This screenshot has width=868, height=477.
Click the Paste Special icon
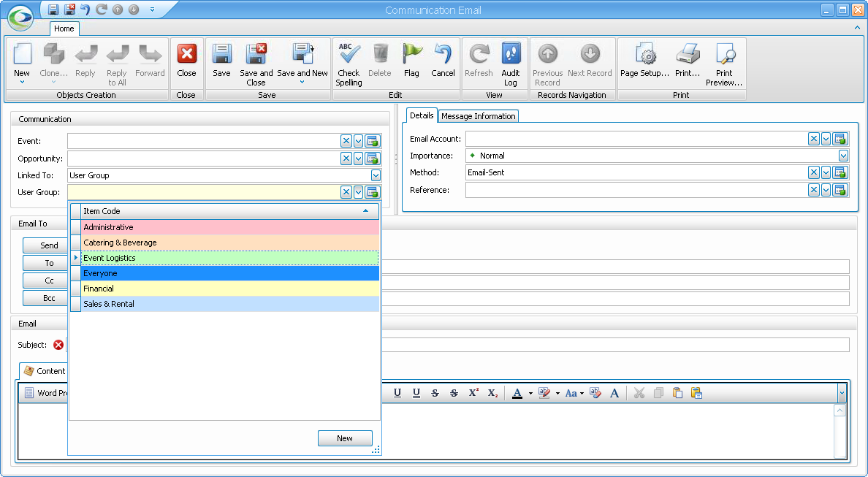[696, 393]
